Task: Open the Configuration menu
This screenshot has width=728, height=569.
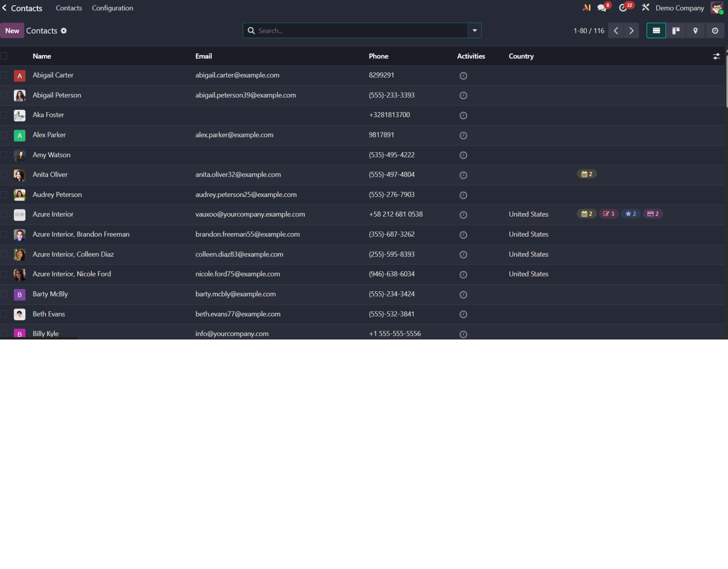Action: (112, 8)
